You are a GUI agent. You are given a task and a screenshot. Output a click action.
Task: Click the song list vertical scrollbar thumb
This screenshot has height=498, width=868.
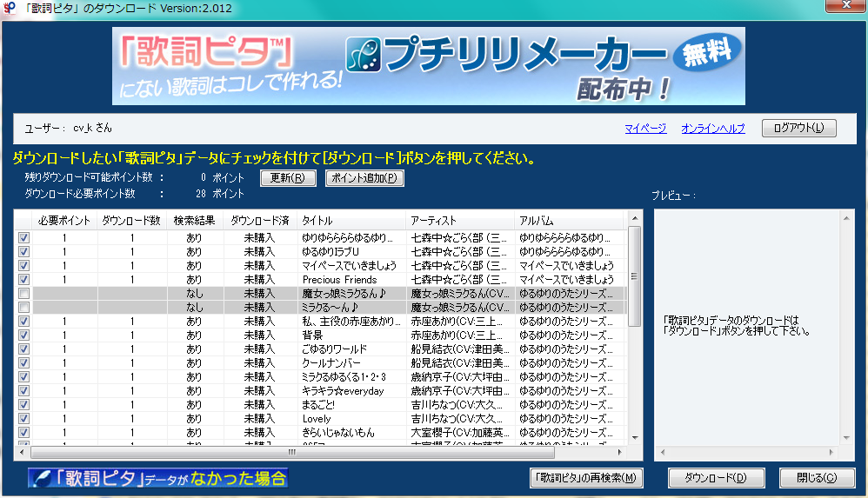click(x=635, y=276)
